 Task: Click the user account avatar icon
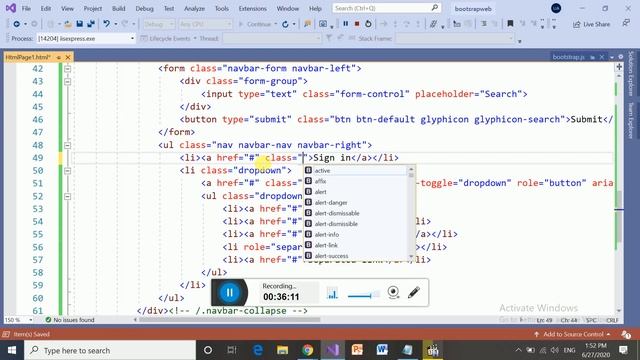tap(556, 8)
